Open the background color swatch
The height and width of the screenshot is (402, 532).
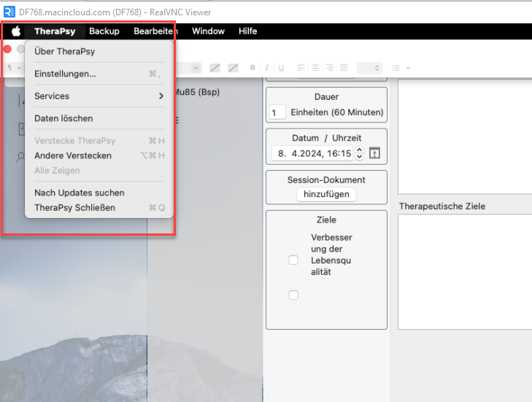pos(233,68)
